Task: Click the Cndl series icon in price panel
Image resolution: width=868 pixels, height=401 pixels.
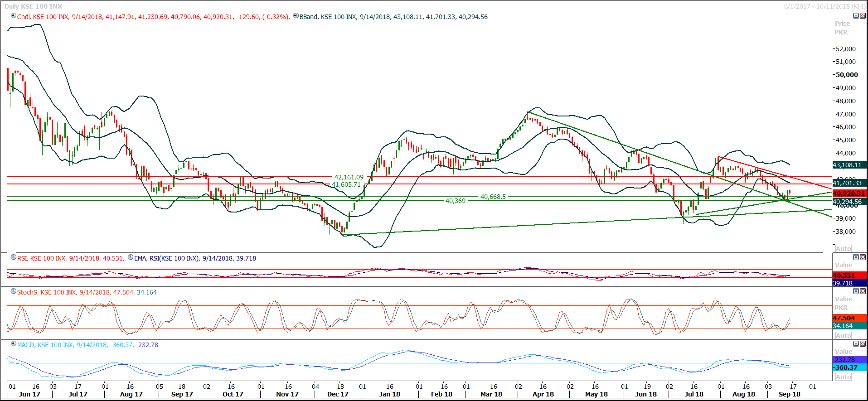Action: point(14,16)
